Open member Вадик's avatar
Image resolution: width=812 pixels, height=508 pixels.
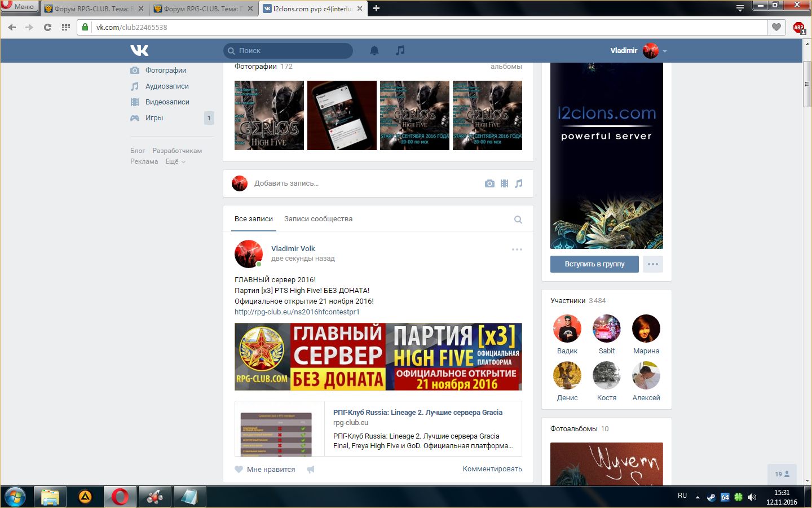pyautogui.click(x=567, y=329)
